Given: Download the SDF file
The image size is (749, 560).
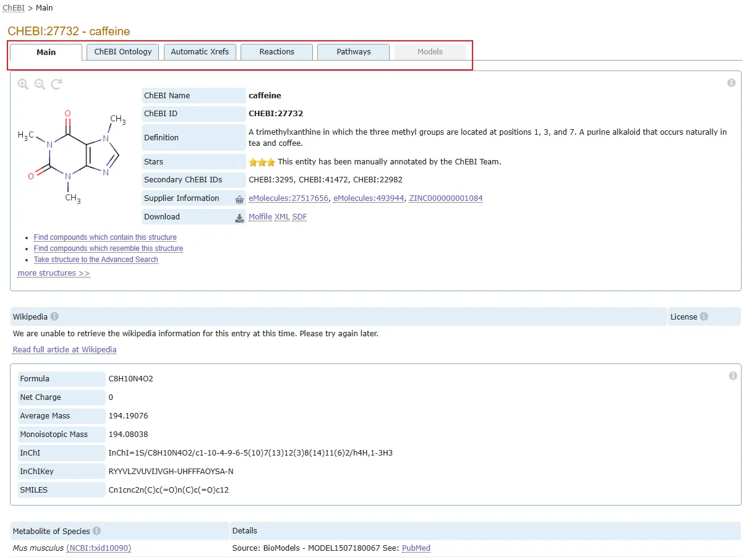Looking at the screenshot, I should (x=299, y=217).
